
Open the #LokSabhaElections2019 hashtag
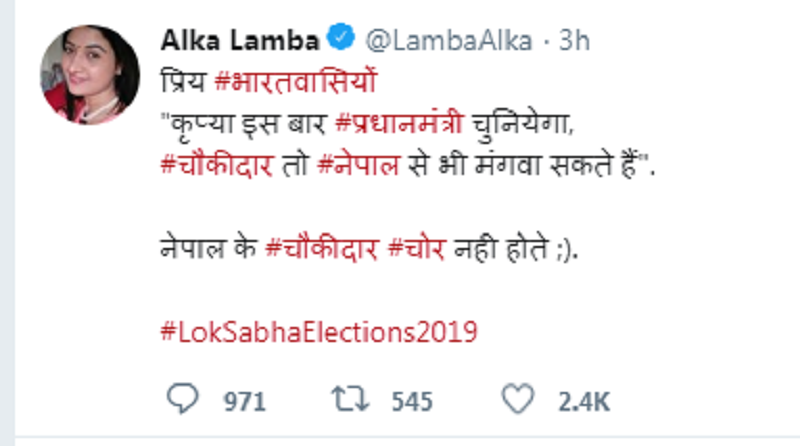click(319, 331)
